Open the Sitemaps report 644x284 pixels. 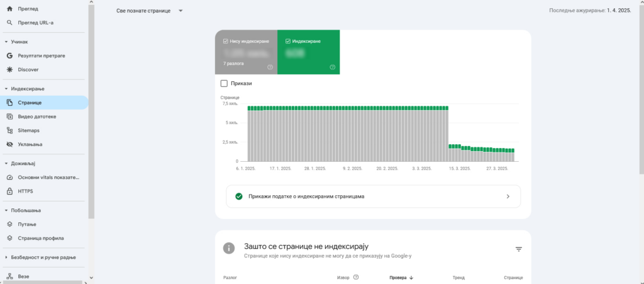point(29,130)
